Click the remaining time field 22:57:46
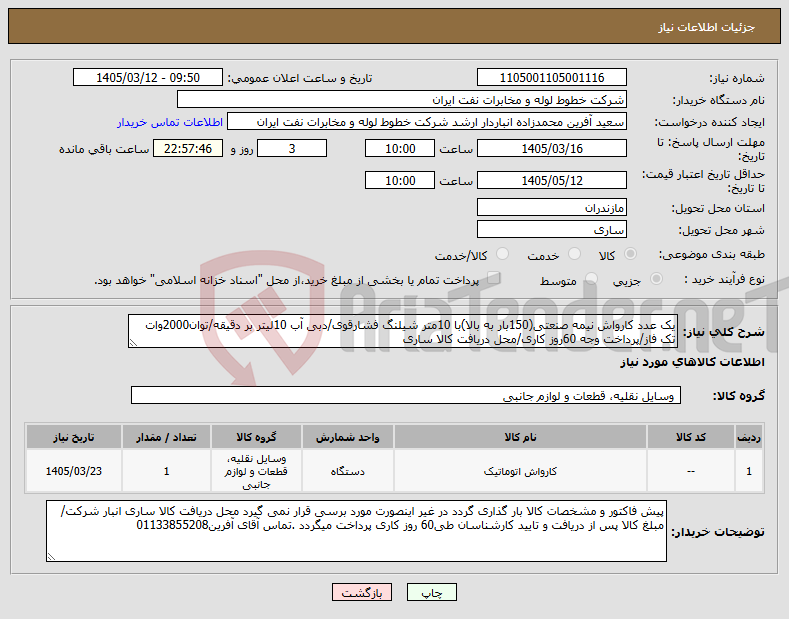The image size is (789, 619). pos(188,148)
